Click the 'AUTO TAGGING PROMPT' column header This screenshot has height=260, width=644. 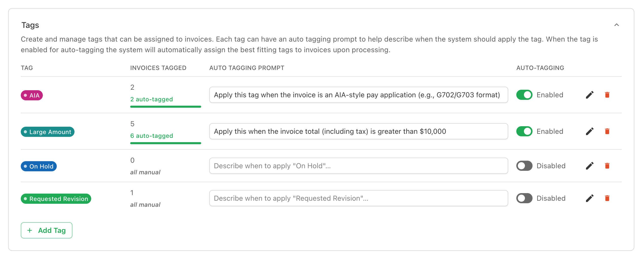tap(247, 68)
